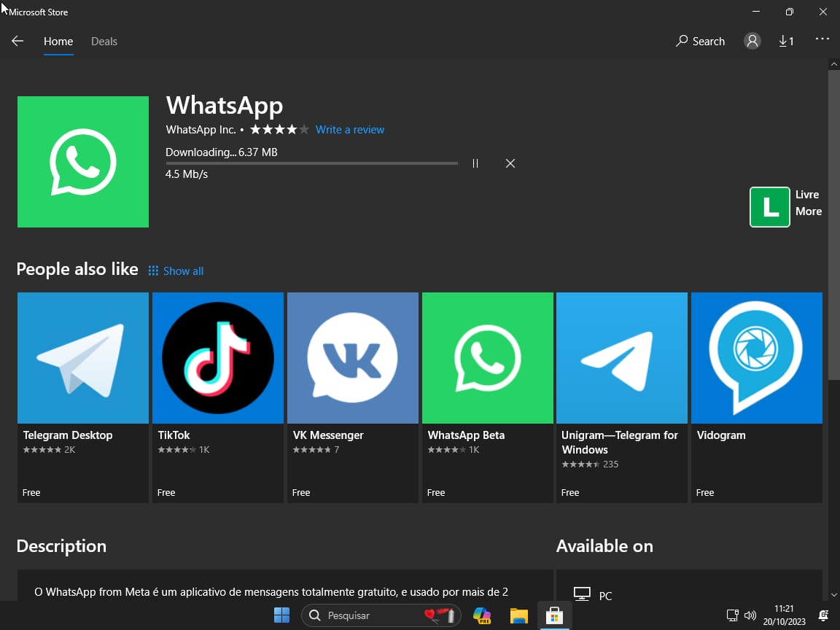Open the TikTok app tile
Screen dimensions: 840x630
(218, 357)
